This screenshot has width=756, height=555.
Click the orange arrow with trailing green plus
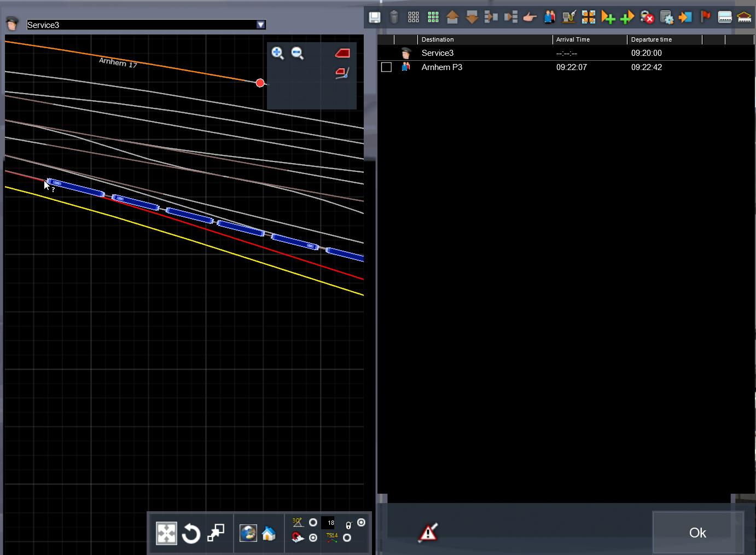[608, 18]
